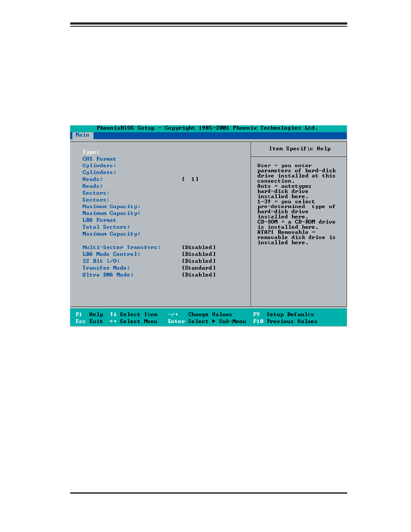Screen dimensions: 411x532
Task: Click the 'Auto = autotypes' help line
Action: pos(284,186)
